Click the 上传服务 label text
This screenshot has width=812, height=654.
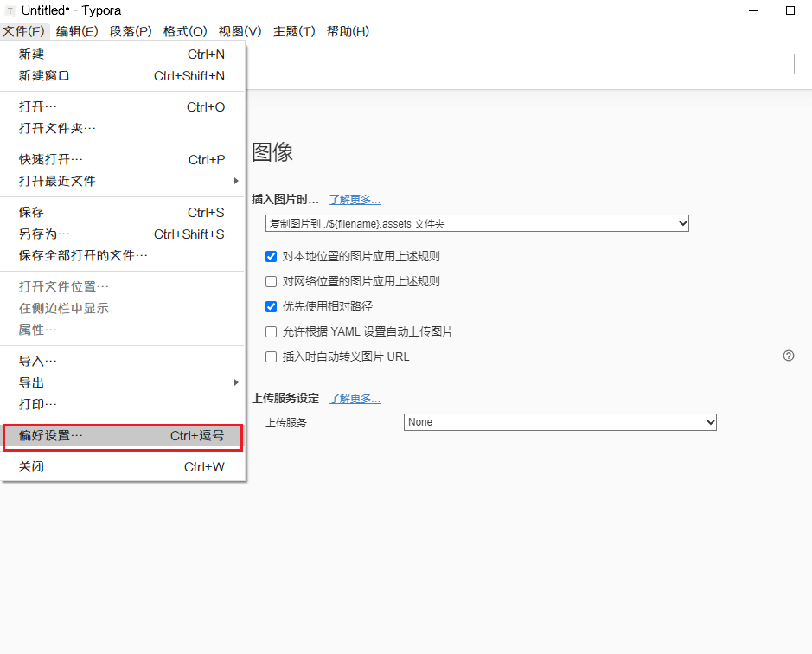pos(286,423)
